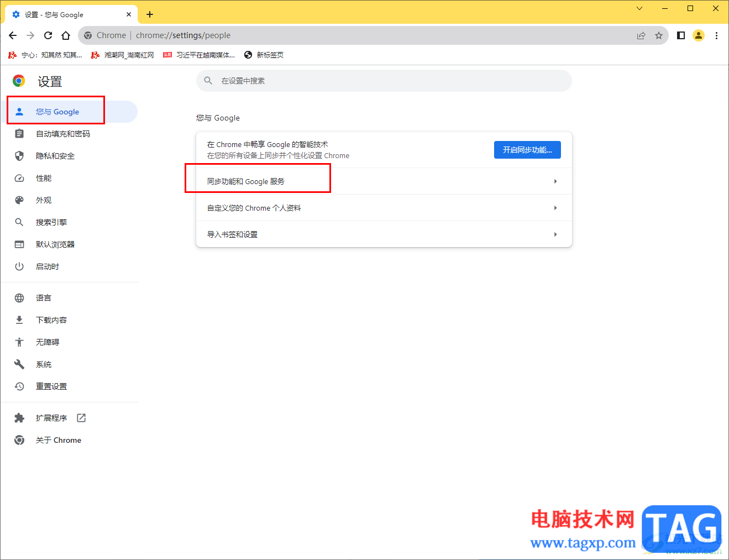The width and height of the screenshot is (729, 560).
Task: Click the restore icon for 重置设置
Action: (x=19, y=386)
